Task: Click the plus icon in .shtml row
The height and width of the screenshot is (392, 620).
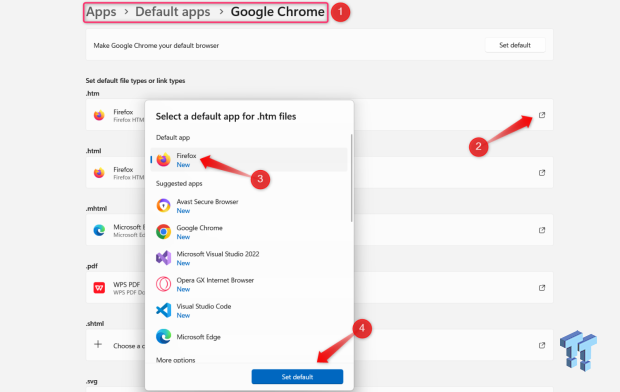Action: click(98, 345)
